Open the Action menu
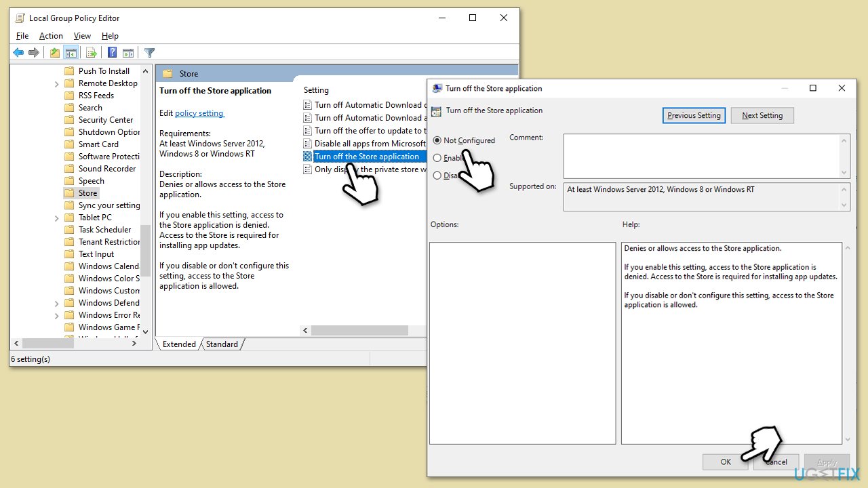 pyautogui.click(x=51, y=36)
